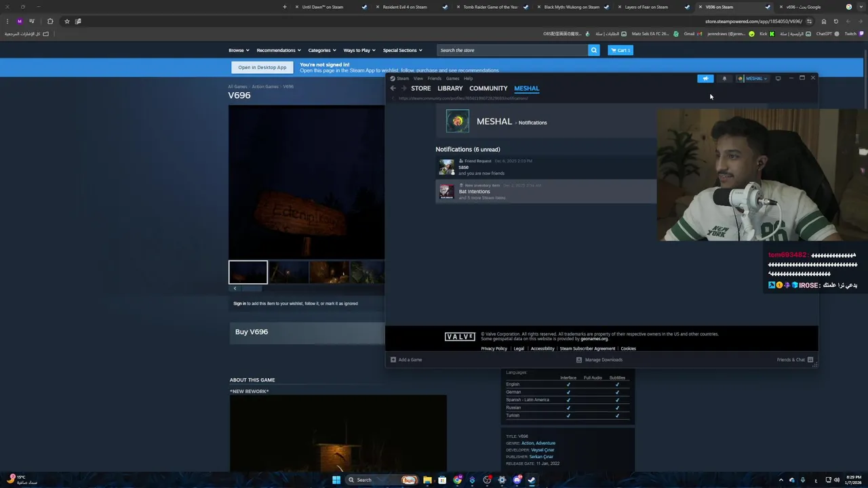868x488 pixels.
Task: Click the Steam client URL address bar
Action: click(x=463, y=98)
